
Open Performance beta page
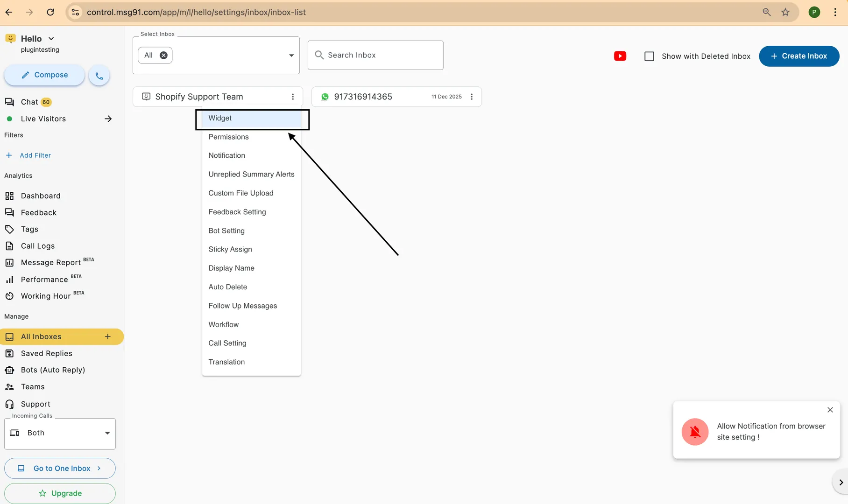point(44,279)
